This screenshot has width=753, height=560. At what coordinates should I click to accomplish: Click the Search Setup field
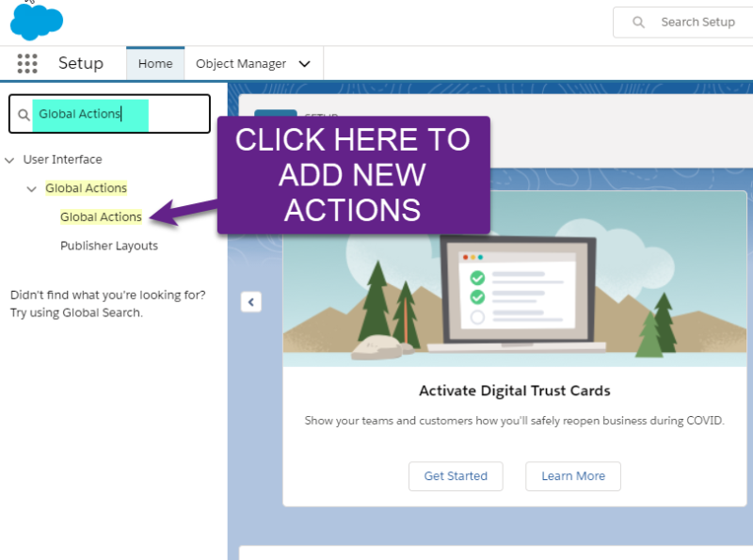[x=683, y=22]
